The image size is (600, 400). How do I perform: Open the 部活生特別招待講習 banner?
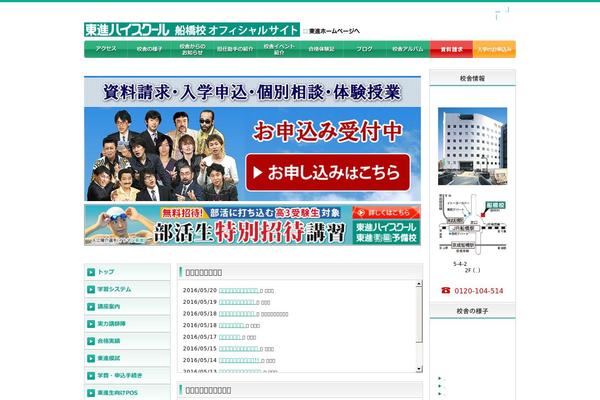click(x=252, y=225)
